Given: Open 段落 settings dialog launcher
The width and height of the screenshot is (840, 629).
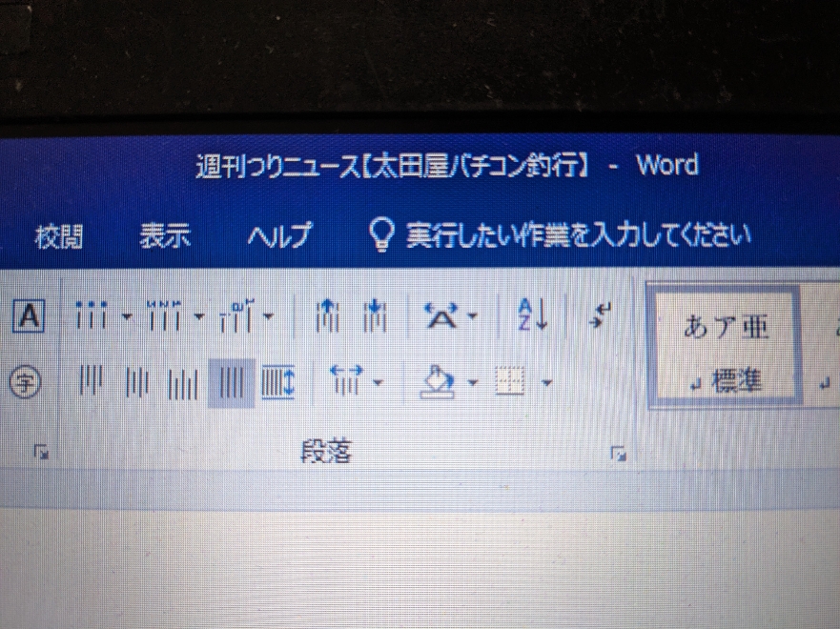Looking at the screenshot, I should click(619, 455).
